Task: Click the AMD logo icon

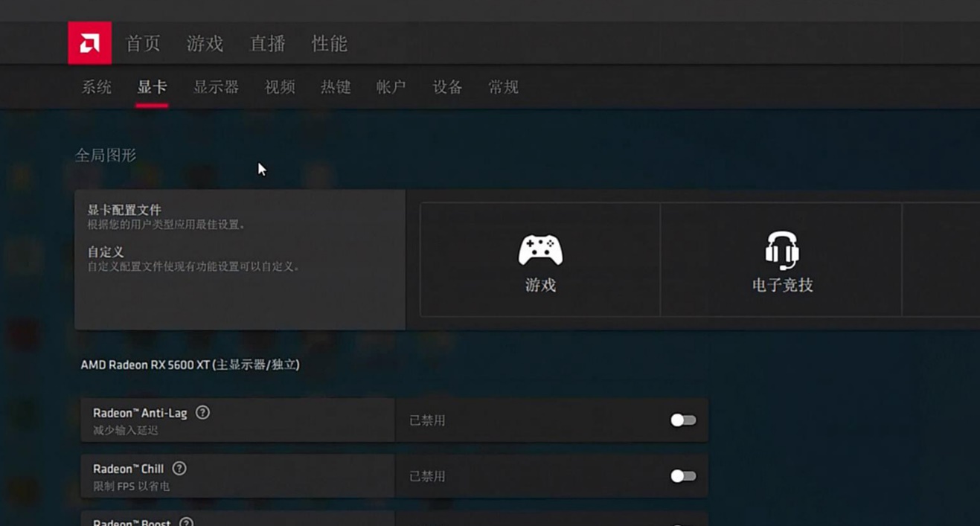Action: 89,43
